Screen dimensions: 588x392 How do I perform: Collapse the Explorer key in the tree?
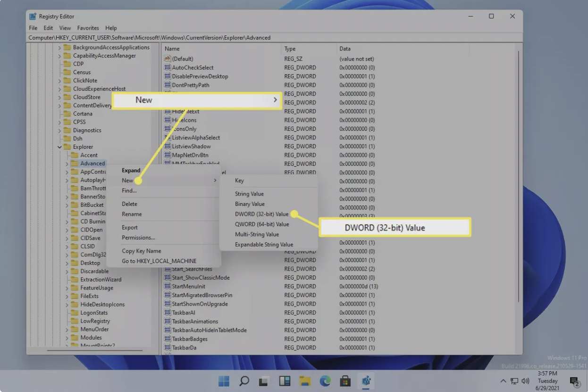[x=60, y=147]
